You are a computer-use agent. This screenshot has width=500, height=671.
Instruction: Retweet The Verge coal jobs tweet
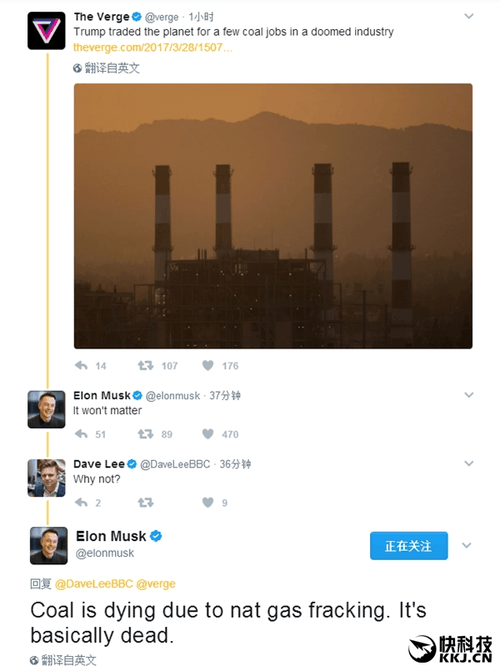tap(146, 365)
